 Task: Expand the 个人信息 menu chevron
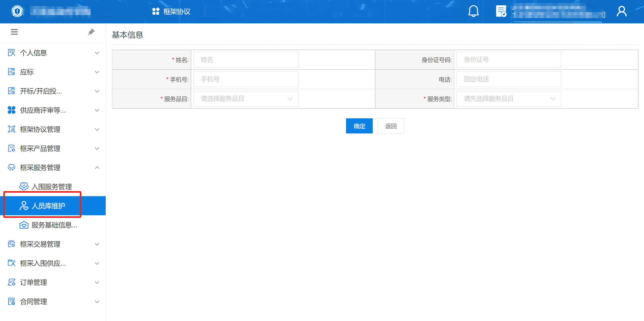(x=97, y=53)
